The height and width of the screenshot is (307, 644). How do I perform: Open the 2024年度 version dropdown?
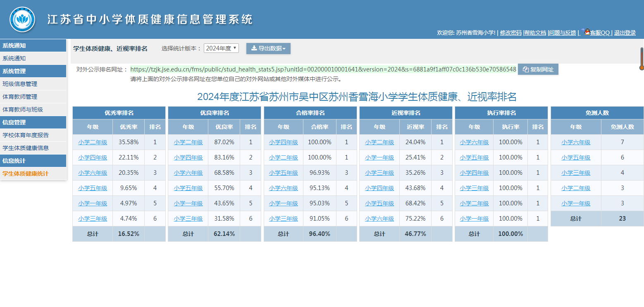click(x=221, y=48)
